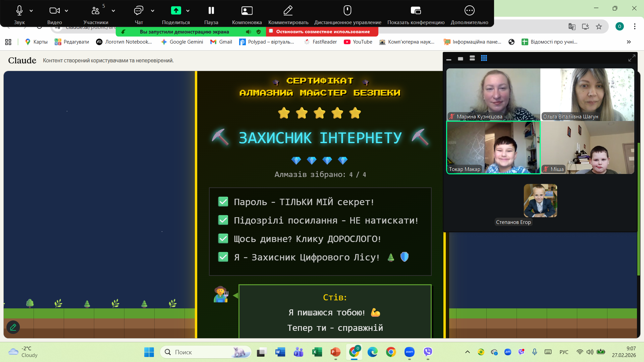Image resolution: width=644 pixels, height=362 pixels.
Task: Open Комментировать annotation tool
Action: (288, 11)
